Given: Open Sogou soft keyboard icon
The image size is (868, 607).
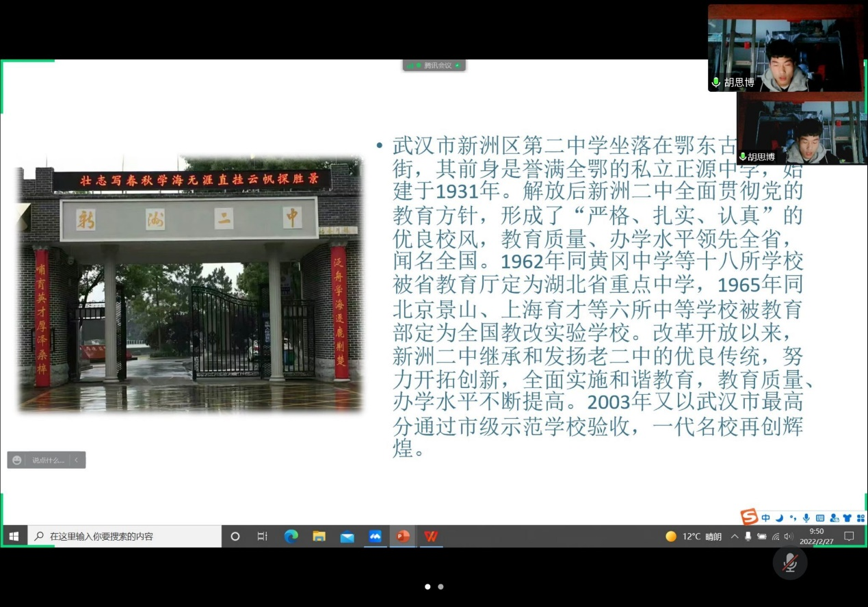Looking at the screenshot, I should click(819, 518).
